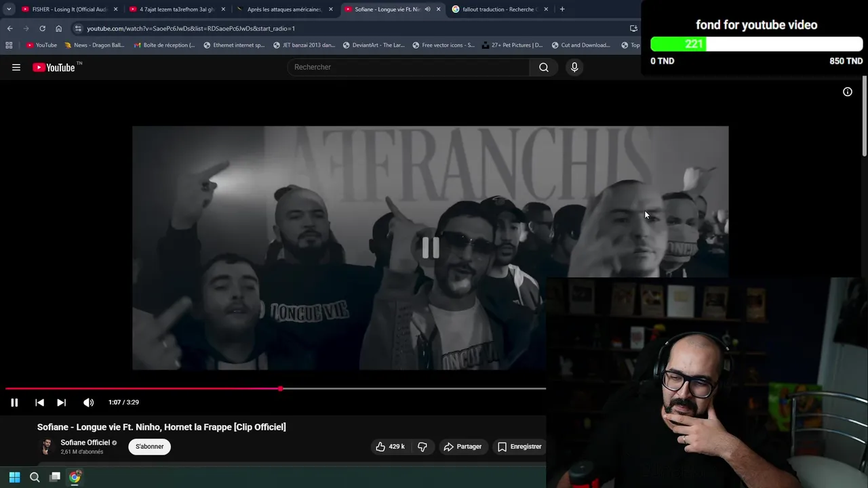Open the Free vector icons bookmark
Image resolution: width=868 pixels, height=488 pixels.
[443, 45]
